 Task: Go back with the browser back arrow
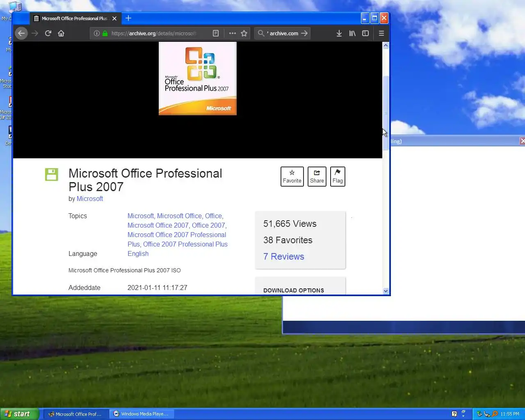tap(21, 33)
